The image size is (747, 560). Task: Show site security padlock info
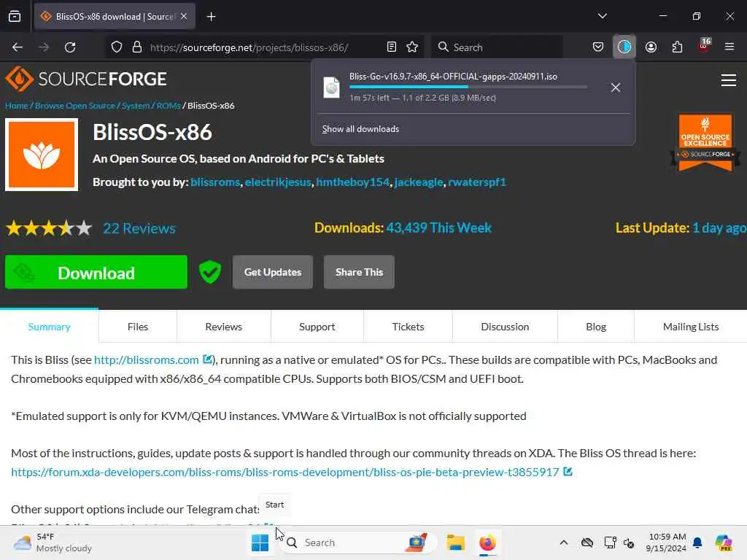(137, 47)
